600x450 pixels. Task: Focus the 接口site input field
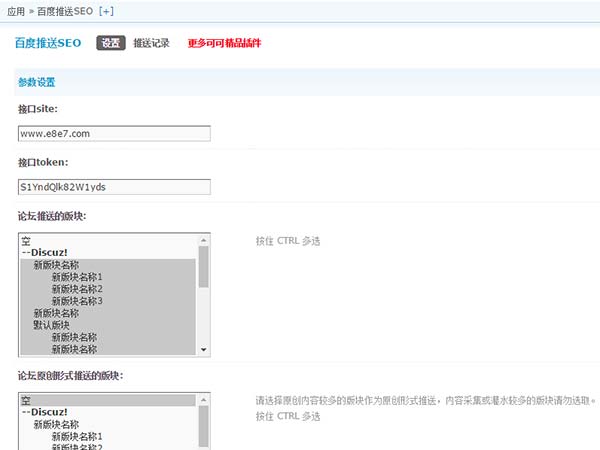tap(114, 133)
